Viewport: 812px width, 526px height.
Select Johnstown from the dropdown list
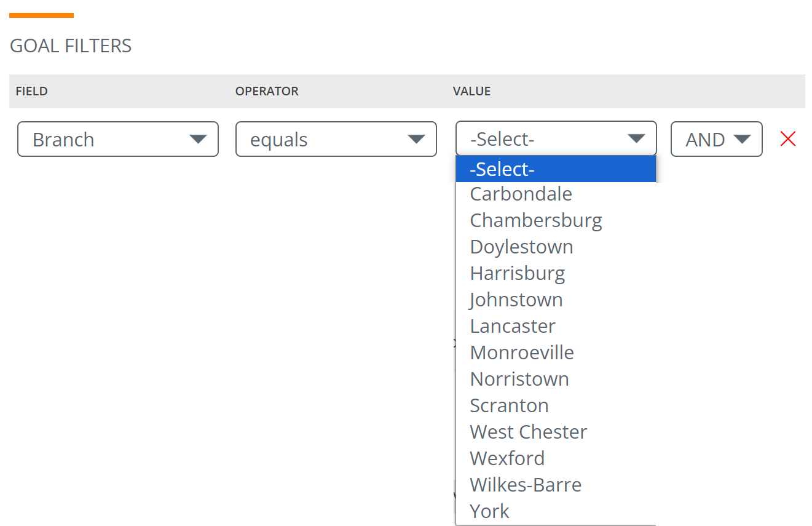pos(556,300)
